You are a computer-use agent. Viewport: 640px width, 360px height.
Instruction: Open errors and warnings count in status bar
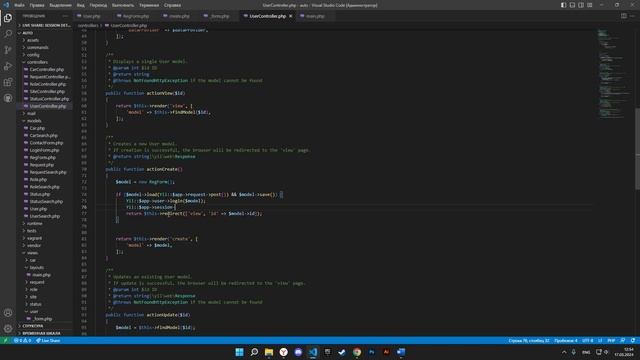tap(22, 340)
